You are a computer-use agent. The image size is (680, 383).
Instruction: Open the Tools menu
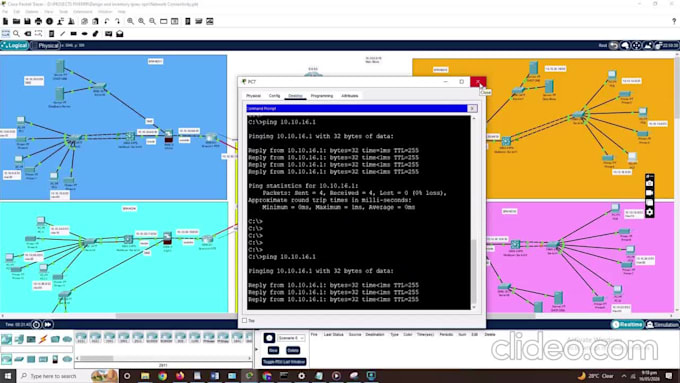[x=63, y=11]
